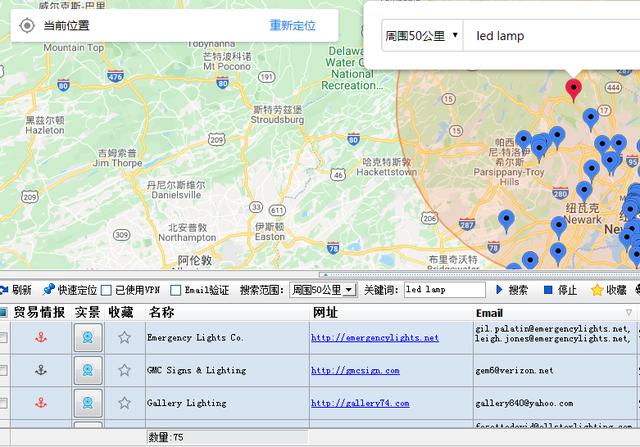Click the blue map pin near Parsippany-Troy Hills
Screen dimensions: 640x447
pos(523,141)
